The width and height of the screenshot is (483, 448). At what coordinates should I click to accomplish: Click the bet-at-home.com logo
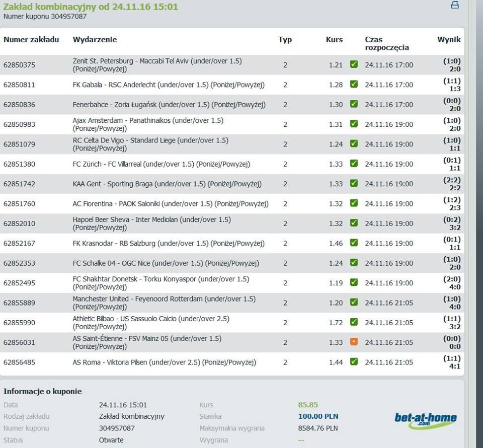pyautogui.click(x=426, y=421)
